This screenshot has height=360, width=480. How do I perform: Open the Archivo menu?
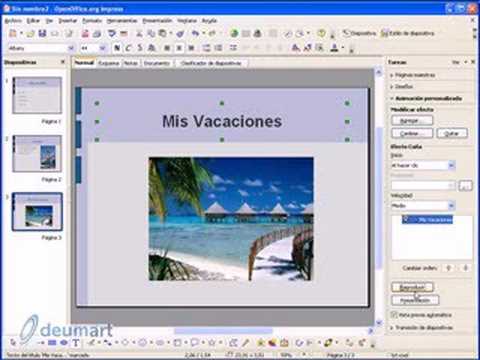tap(13, 21)
